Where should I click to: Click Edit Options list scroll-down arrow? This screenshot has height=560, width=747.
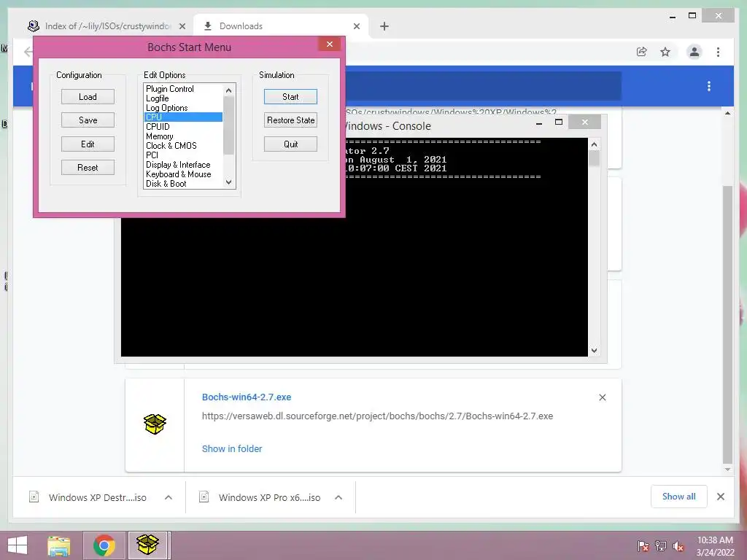click(228, 182)
